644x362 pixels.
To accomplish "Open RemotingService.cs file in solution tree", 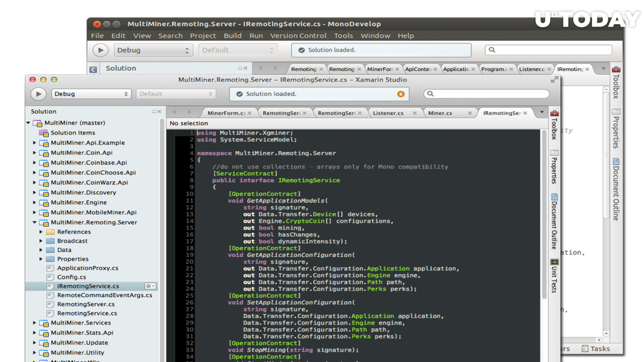I will click(87, 313).
